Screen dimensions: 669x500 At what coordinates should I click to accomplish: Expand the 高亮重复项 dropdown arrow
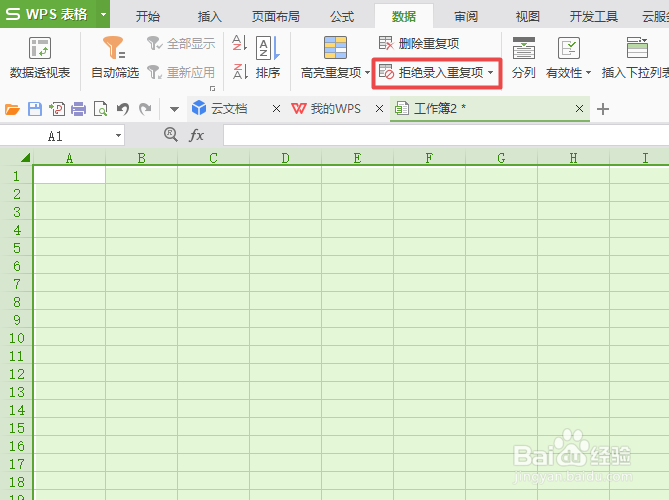pos(367,73)
